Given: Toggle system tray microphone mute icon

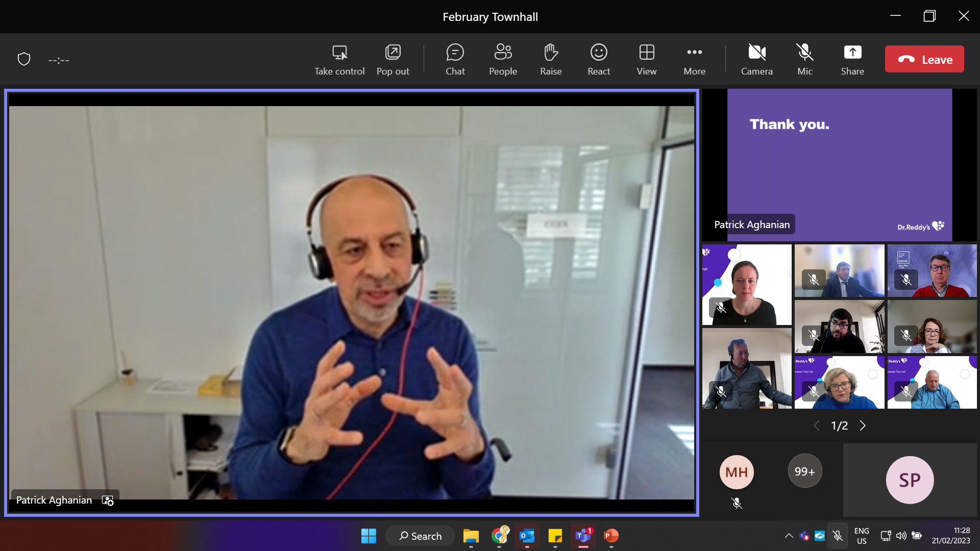Looking at the screenshot, I should click(x=838, y=536).
